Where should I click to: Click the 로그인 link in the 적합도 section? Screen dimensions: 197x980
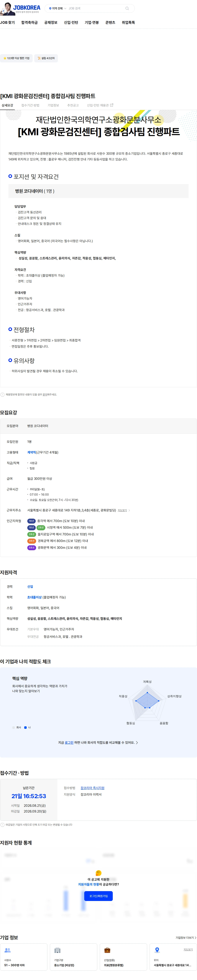[69, 742]
